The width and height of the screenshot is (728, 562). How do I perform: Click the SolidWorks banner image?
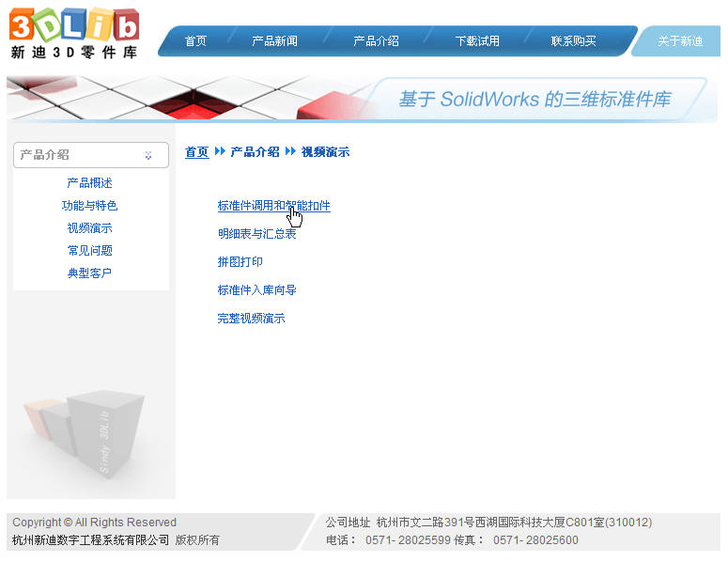(x=363, y=99)
